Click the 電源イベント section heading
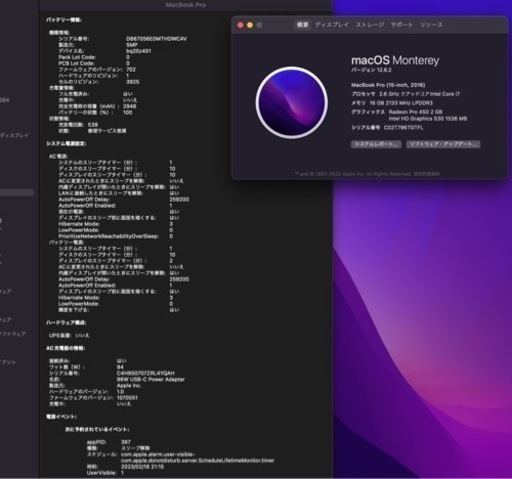The height and width of the screenshot is (479, 512). pyautogui.click(x=61, y=417)
